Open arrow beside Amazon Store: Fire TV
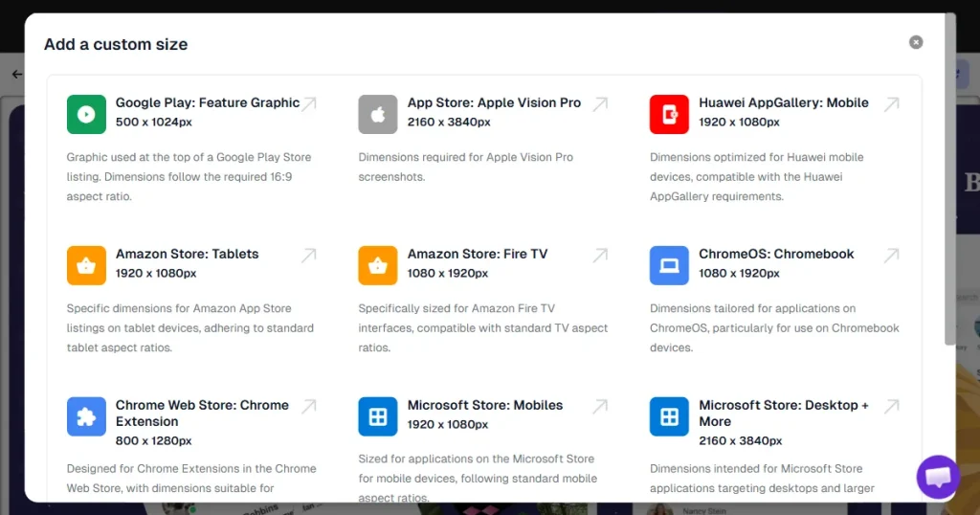The image size is (980, 515). (x=601, y=255)
